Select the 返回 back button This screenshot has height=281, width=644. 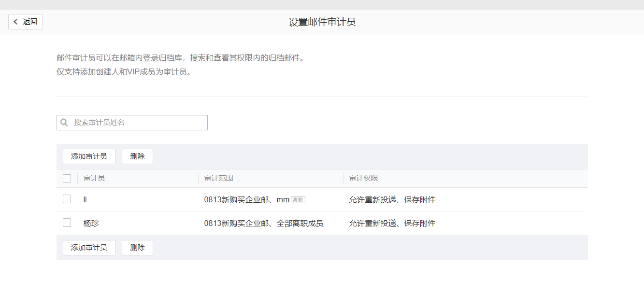25,21
